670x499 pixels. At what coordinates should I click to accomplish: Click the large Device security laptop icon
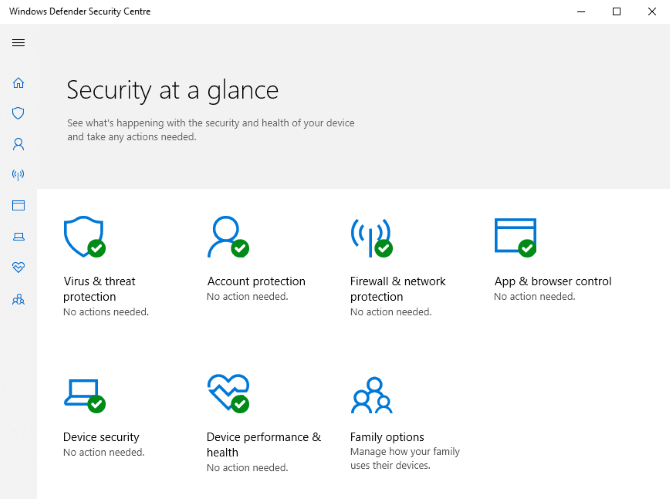coord(83,394)
